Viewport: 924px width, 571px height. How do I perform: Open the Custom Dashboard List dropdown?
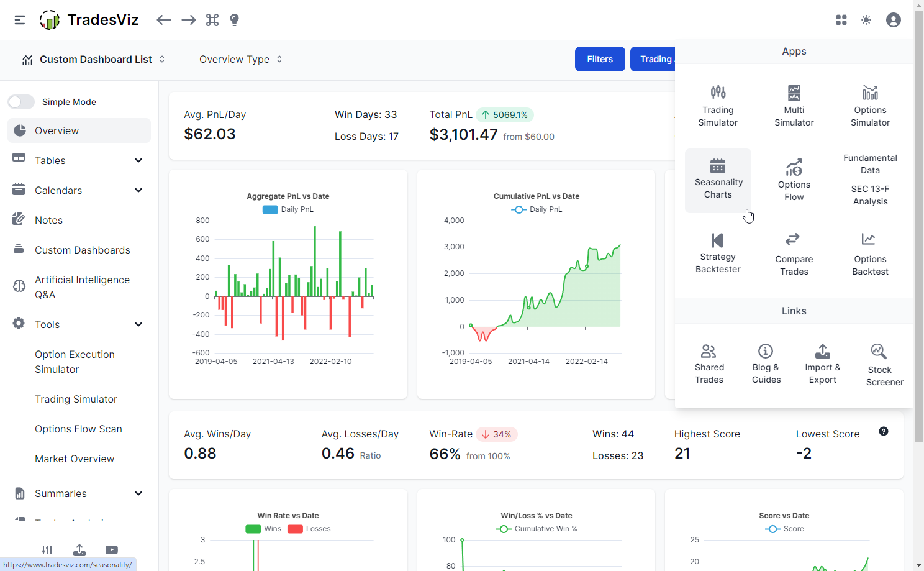click(93, 59)
